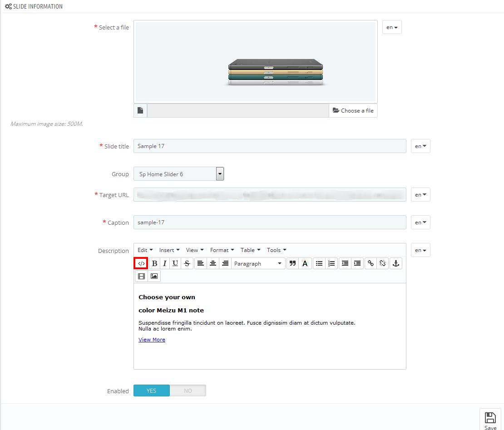504x430 pixels.
Task: Toggle bold formatting in description editor
Action: [154, 263]
